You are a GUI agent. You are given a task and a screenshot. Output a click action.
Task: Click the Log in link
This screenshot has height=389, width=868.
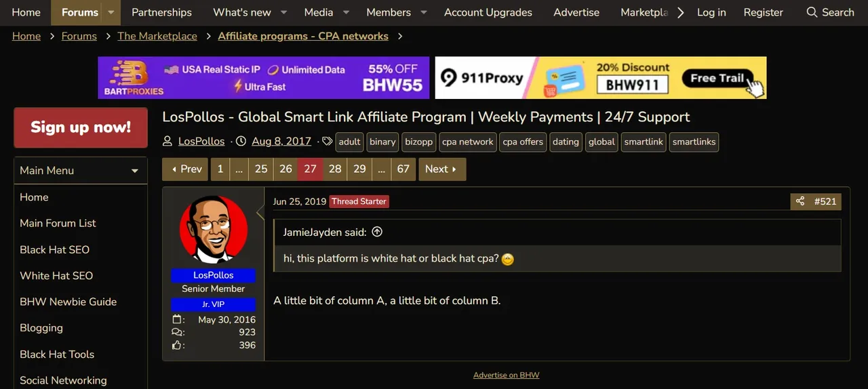pyautogui.click(x=711, y=12)
